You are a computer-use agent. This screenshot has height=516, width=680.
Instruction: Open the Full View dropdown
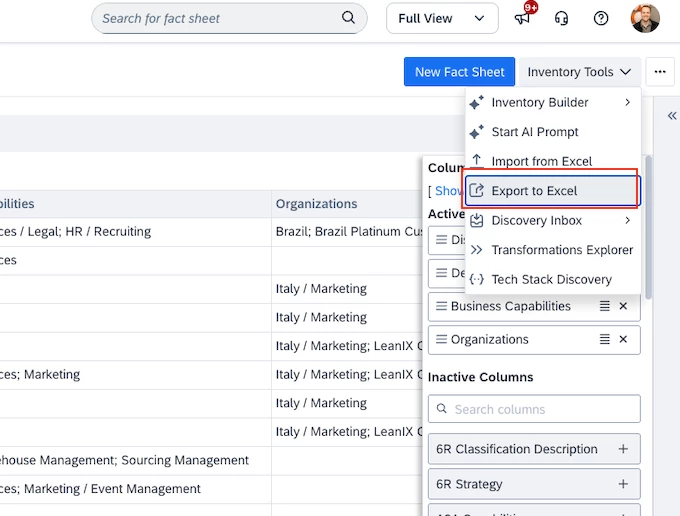pyautogui.click(x=442, y=18)
